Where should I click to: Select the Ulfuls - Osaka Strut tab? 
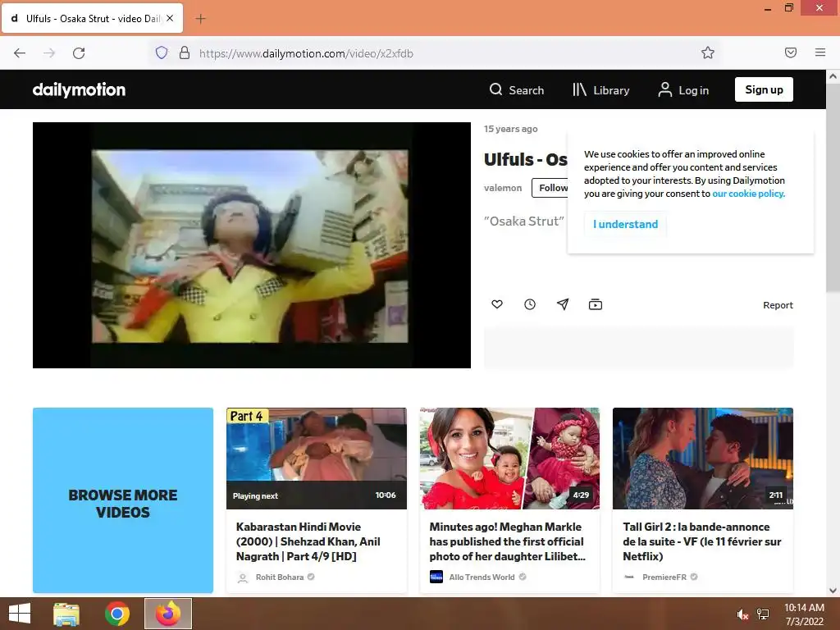click(92, 18)
